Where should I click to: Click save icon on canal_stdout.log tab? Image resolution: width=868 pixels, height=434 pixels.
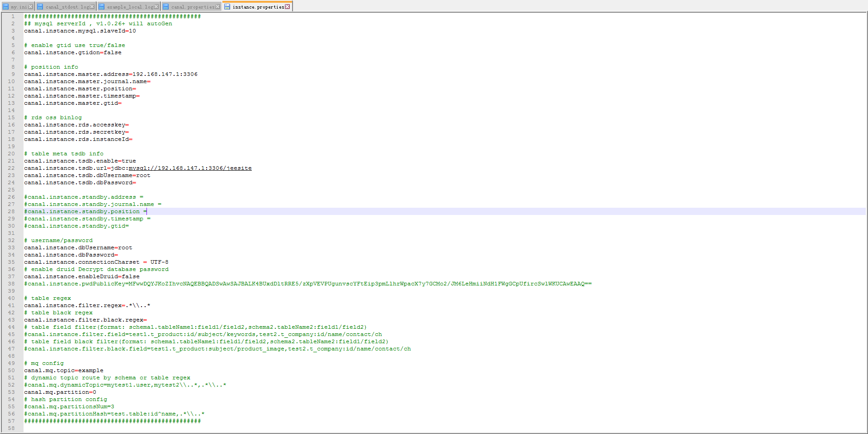point(40,7)
